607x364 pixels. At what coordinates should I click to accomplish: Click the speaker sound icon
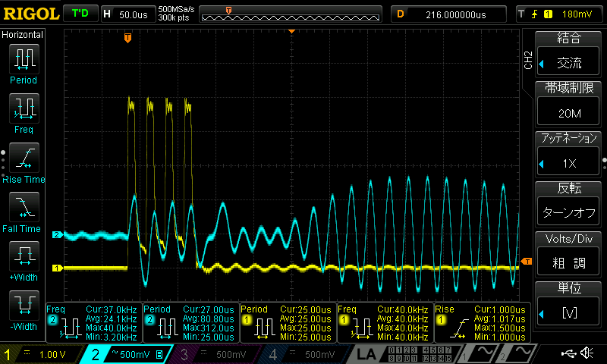(x=587, y=353)
